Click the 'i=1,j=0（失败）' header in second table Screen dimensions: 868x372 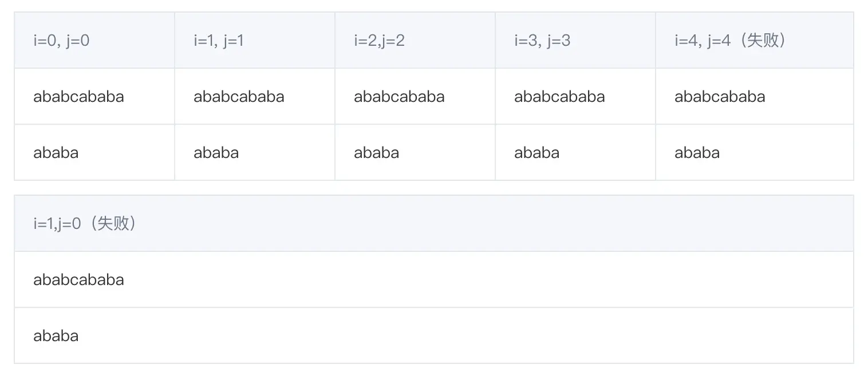pos(434,224)
